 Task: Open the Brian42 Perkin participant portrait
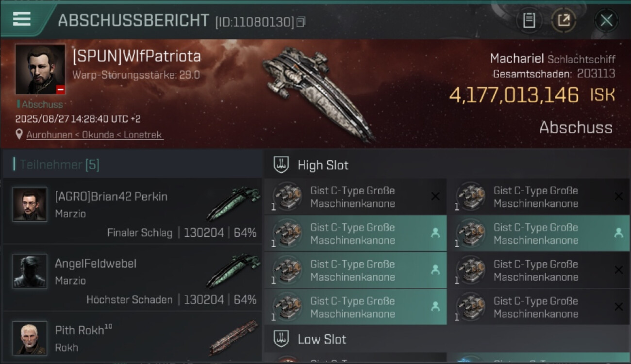click(30, 204)
